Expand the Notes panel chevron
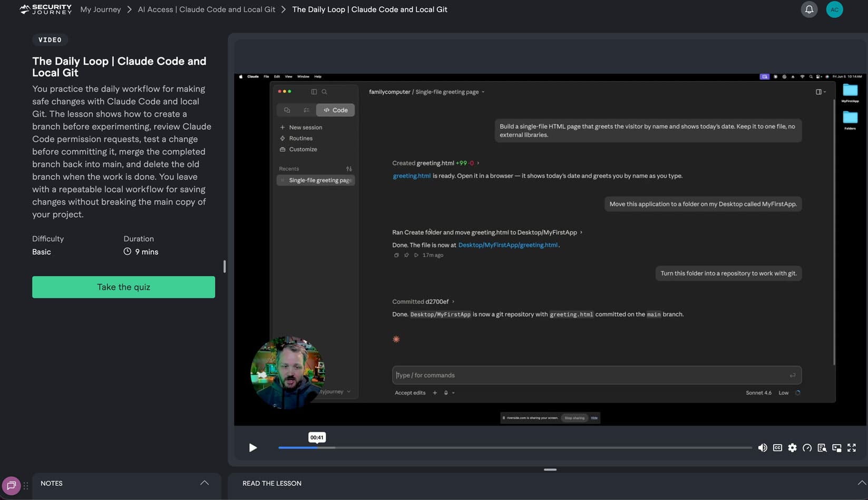Screen dimensions: 868x500 point(204,483)
